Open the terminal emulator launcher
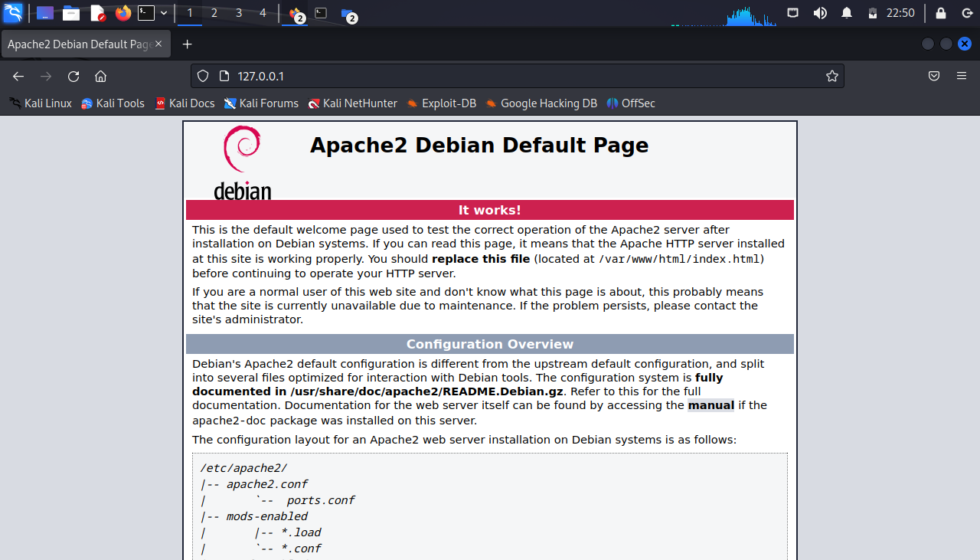 (146, 13)
